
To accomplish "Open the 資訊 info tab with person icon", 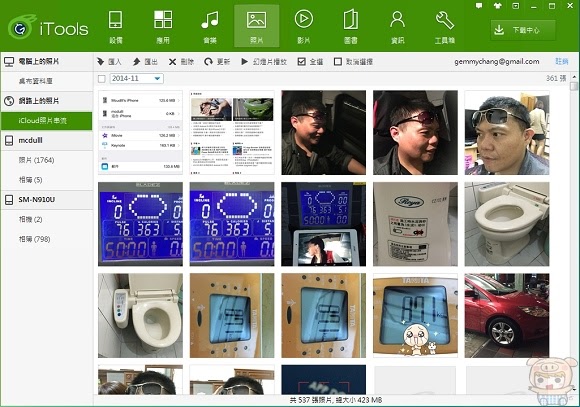I will [x=398, y=27].
